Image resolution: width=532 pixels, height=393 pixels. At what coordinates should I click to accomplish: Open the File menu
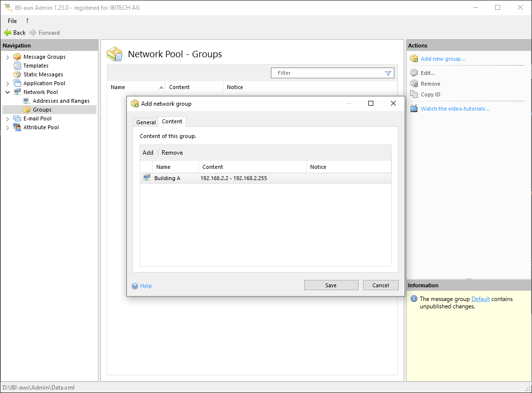pyautogui.click(x=12, y=21)
